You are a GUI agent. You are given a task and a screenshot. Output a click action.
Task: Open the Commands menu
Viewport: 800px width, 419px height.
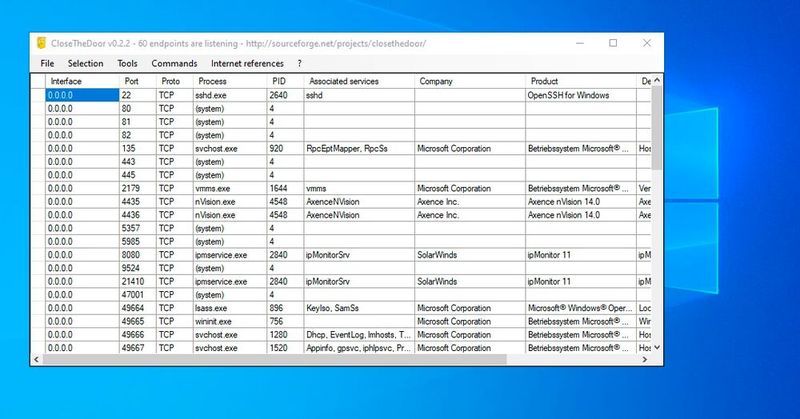click(x=174, y=63)
